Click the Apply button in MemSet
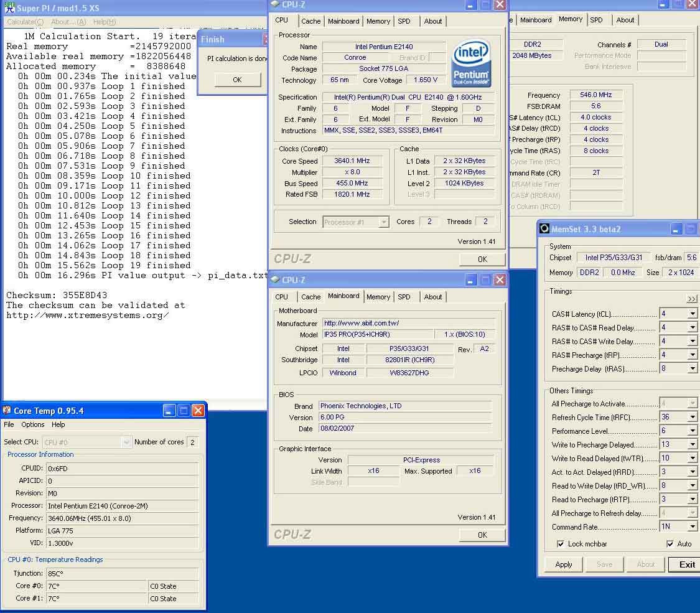 563,564
